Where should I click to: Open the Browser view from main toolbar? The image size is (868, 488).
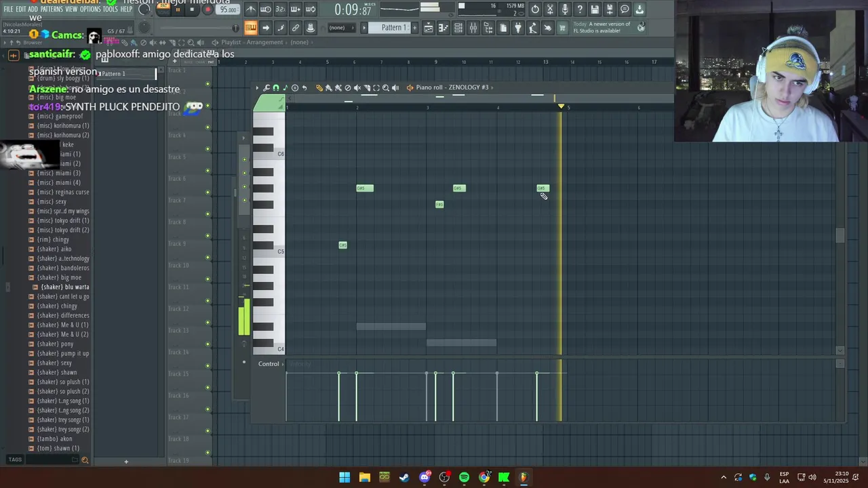[488, 28]
